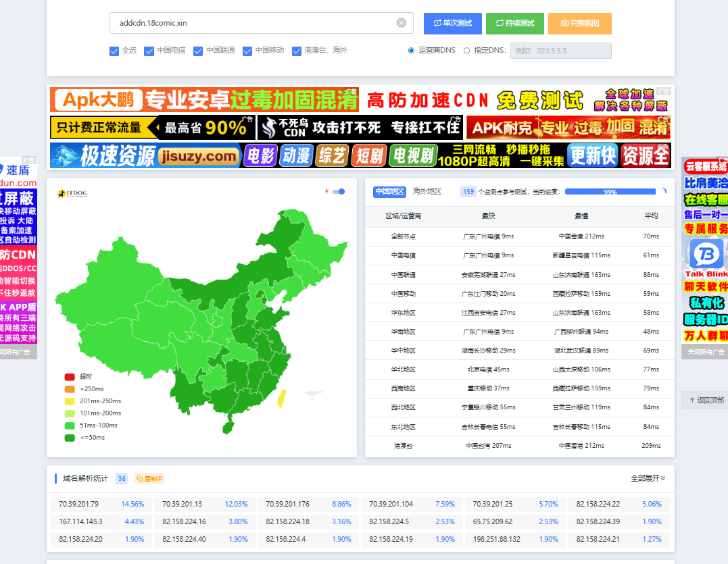The image size is (728, 564).
Task: Click the red lightning bolt icon
Action: [x=327, y=191]
